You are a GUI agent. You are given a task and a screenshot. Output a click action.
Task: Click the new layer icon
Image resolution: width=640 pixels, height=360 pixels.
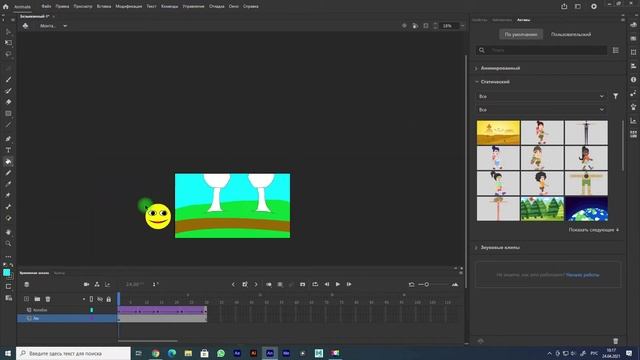point(27,299)
